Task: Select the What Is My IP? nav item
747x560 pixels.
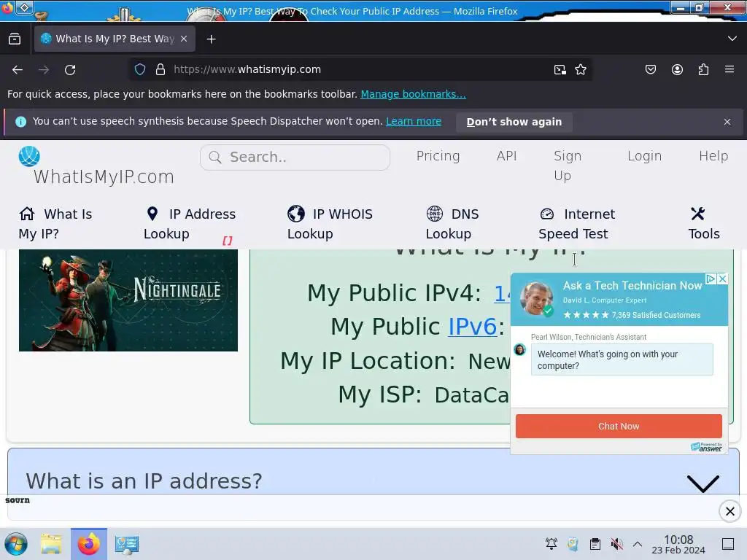Action: (x=55, y=224)
